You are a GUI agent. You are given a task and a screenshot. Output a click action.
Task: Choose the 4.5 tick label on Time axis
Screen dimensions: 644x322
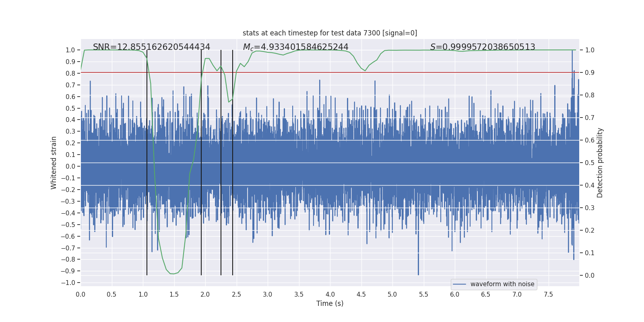361,294
